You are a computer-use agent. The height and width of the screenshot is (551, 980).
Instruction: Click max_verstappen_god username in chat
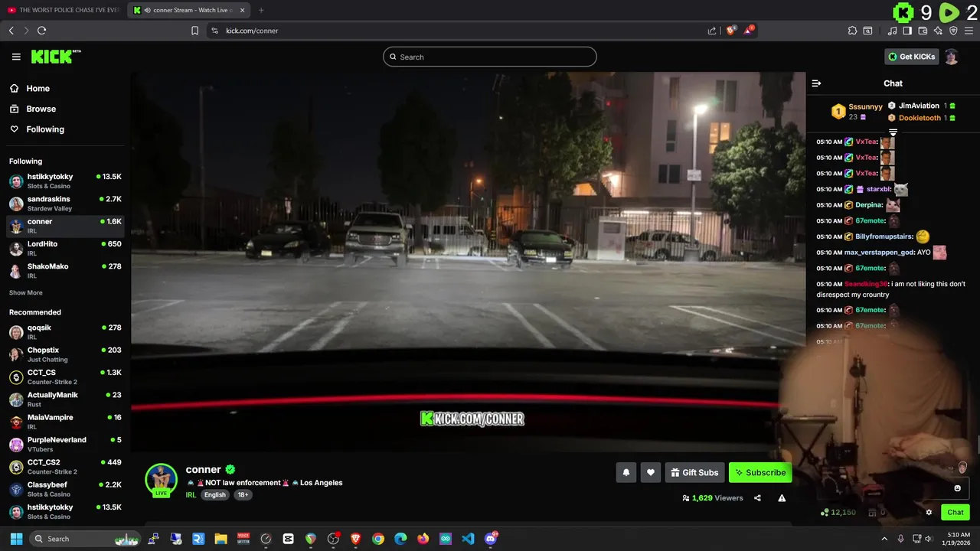879,253
